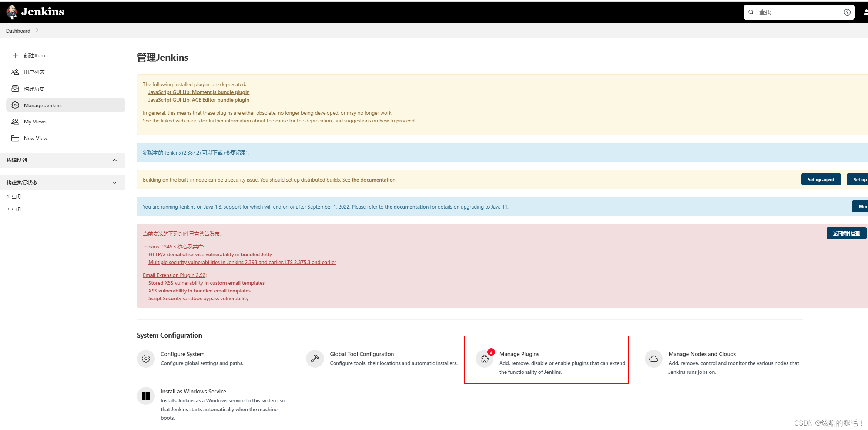Image resolution: width=868 pixels, height=430 pixels.
Task: Select Manage Jenkins in the sidebar
Action: pos(66,105)
